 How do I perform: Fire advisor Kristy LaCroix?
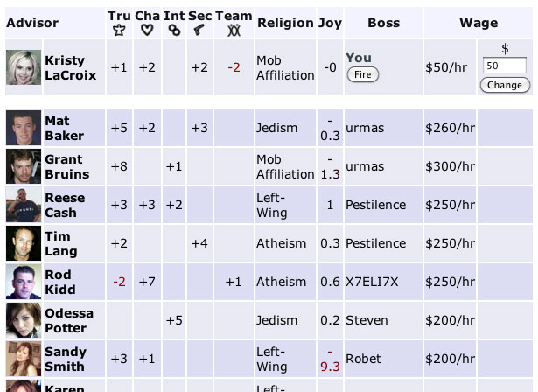pyautogui.click(x=362, y=75)
